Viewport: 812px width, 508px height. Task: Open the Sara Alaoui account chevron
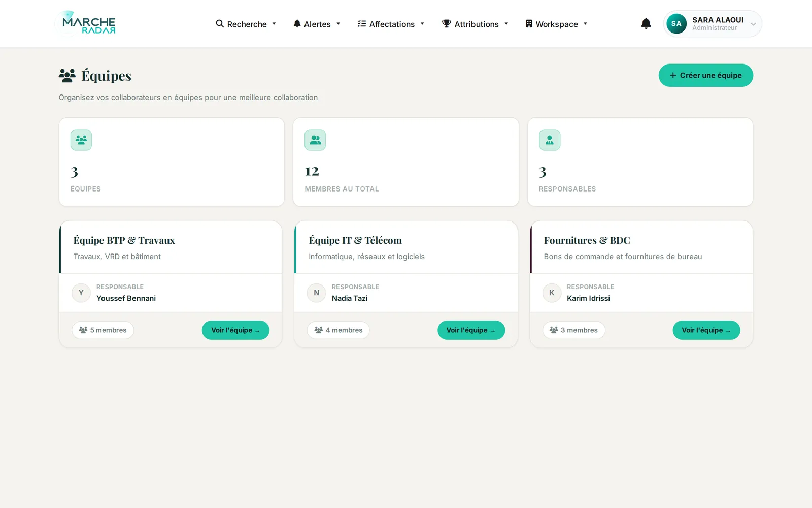click(753, 24)
